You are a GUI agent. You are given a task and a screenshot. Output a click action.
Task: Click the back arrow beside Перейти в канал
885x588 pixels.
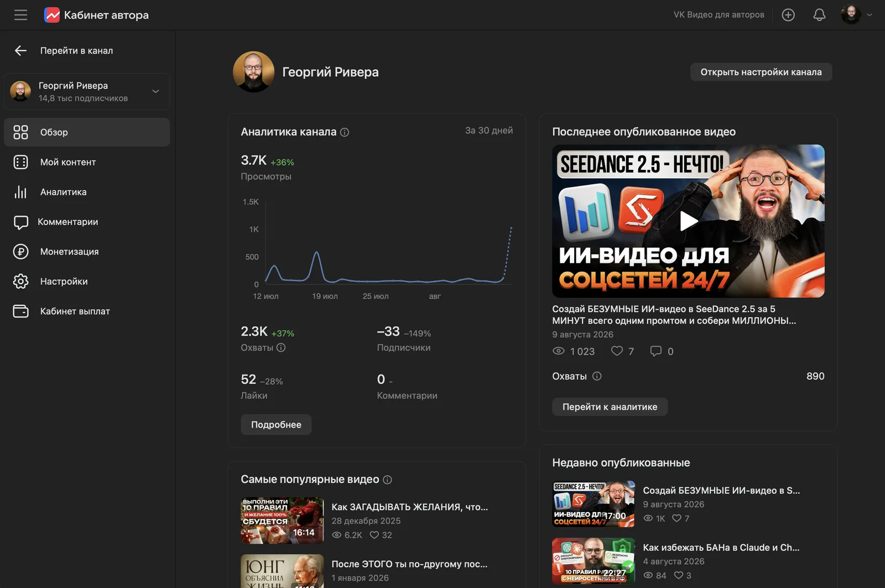tap(20, 50)
